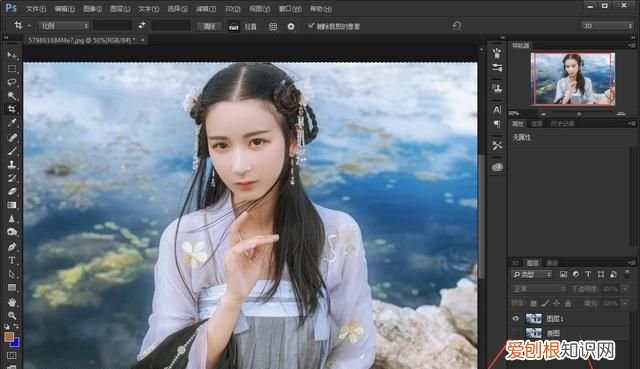640x369 pixels.
Task: Open the Properties panel flyout menu
Action: [x=632, y=124]
